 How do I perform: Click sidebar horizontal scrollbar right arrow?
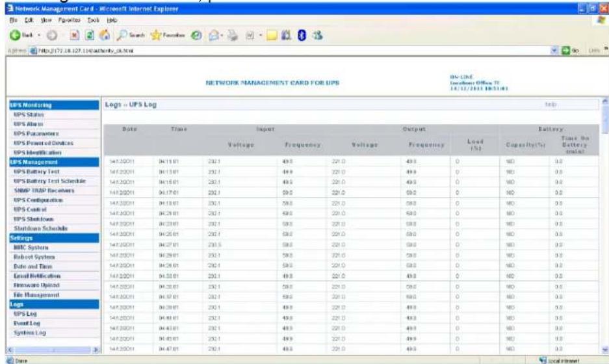[x=96, y=350]
